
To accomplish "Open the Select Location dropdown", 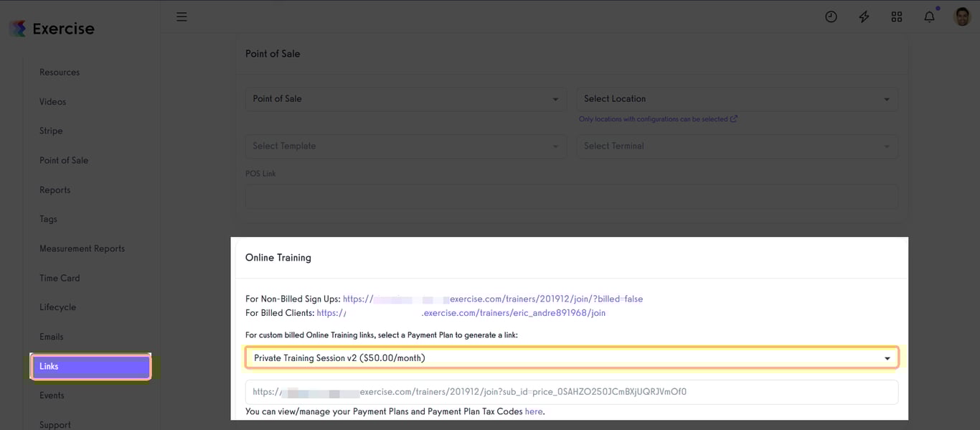I will pos(736,98).
